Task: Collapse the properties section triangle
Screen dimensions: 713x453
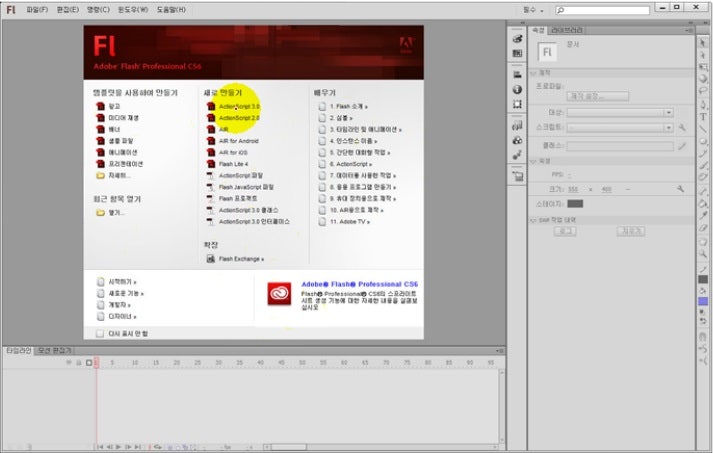Action: (x=533, y=161)
